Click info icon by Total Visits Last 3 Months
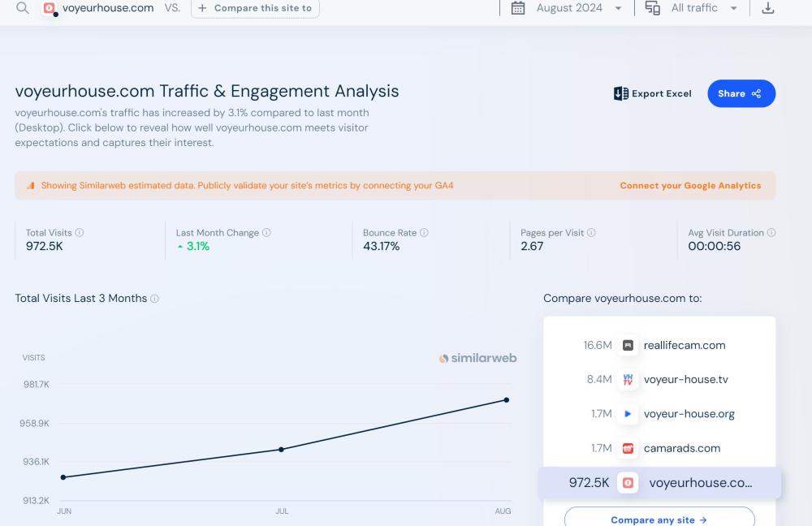This screenshot has width=812, height=526. point(154,299)
